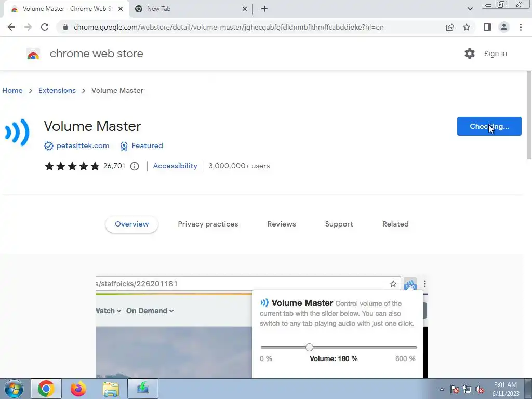Click the blue Checking... button
The width and height of the screenshot is (532, 399).
[489, 126]
